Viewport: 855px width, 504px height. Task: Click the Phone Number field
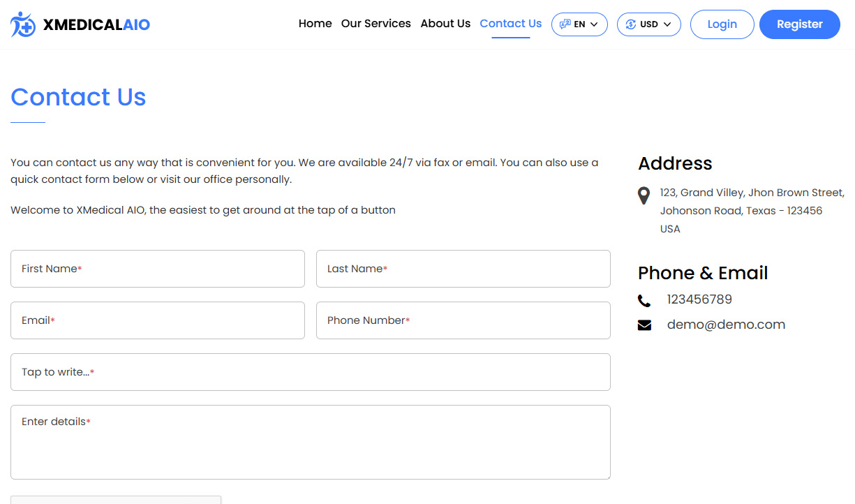click(x=463, y=320)
